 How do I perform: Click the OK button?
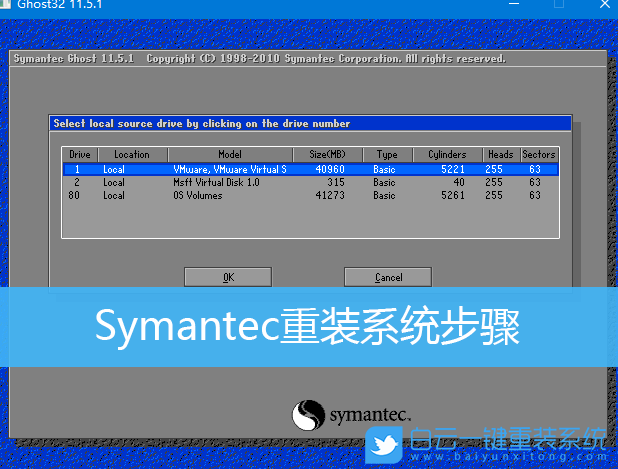tap(228, 277)
